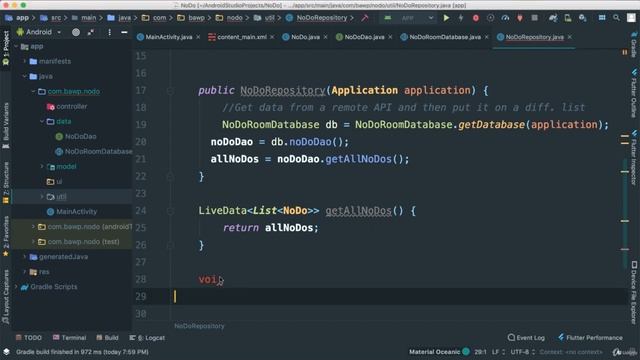Viewport: 640px width, 360px height.
Task: Click the build hammer icon in the toolbar
Action: (x=364, y=18)
